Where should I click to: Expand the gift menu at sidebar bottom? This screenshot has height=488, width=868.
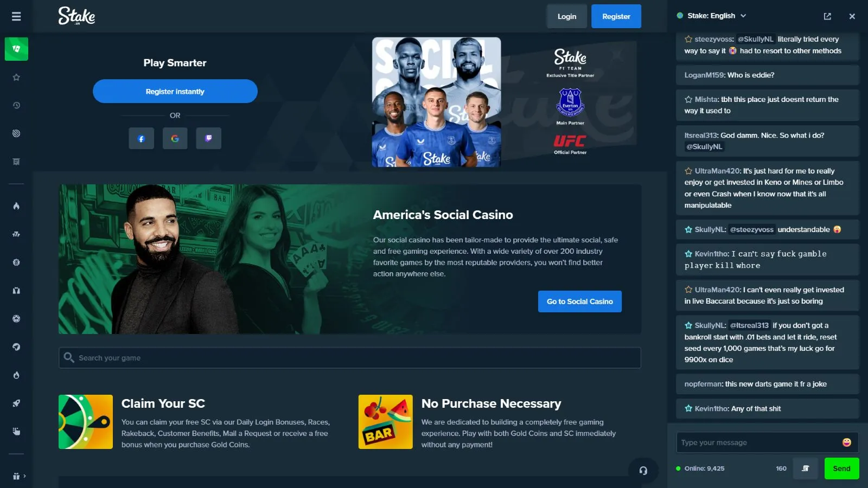tap(18, 476)
